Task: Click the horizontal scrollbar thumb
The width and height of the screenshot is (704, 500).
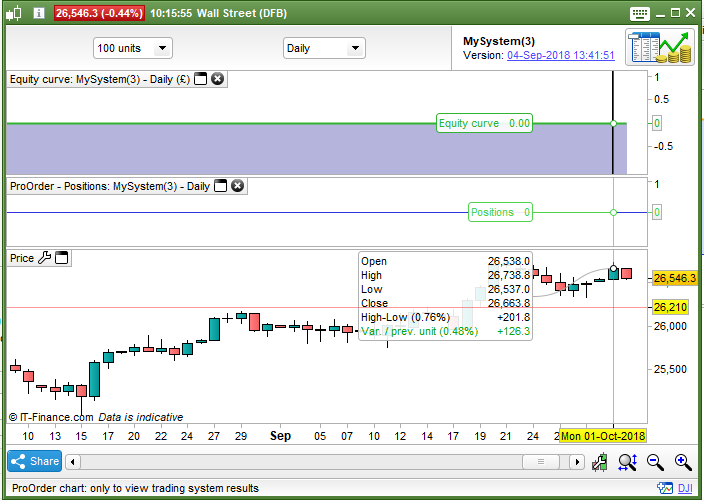Action: pyautogui.click(x=541, y=461)
